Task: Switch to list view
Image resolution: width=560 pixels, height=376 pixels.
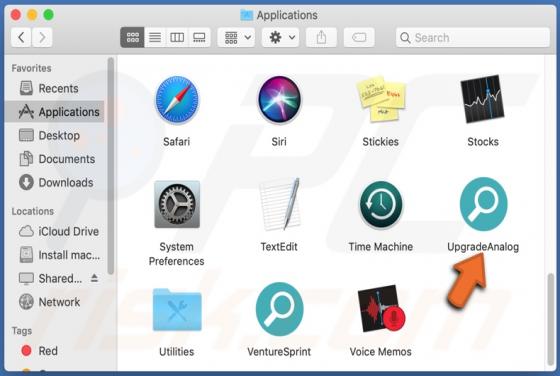Action: coord(155,37)
